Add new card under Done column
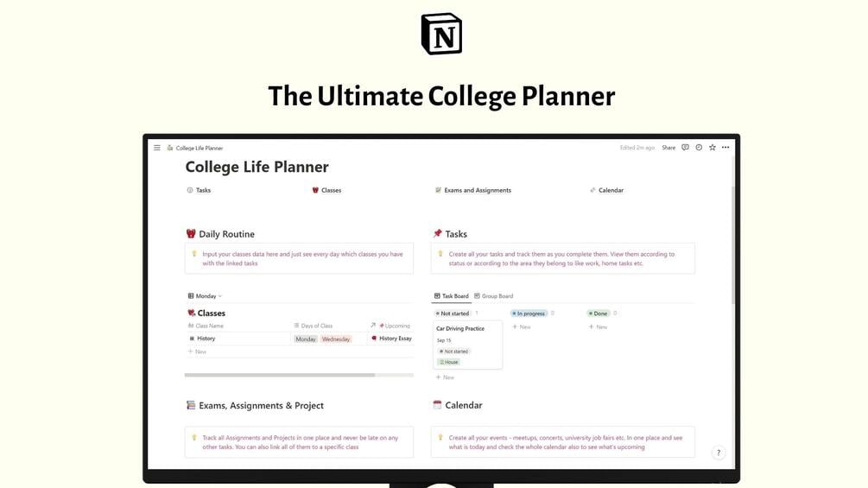The width and height of the screenshot is (868, 488). (598, 327)
